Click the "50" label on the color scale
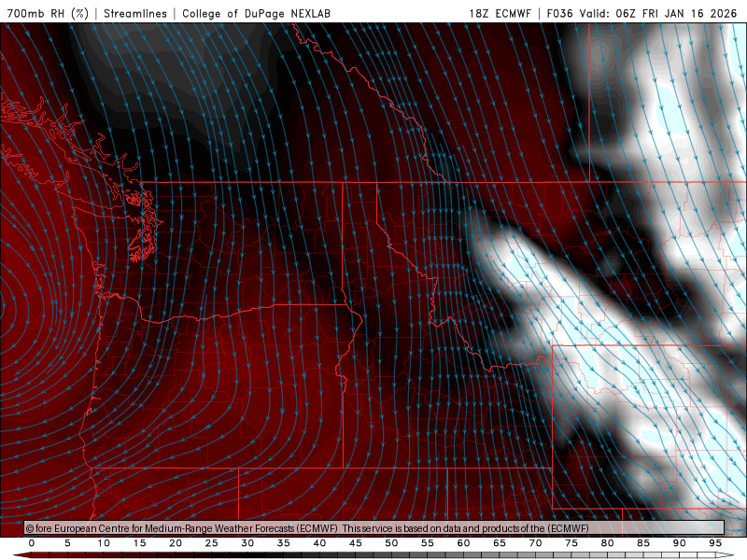This screenshot has height=560, width=747. [x=391, y=543]
